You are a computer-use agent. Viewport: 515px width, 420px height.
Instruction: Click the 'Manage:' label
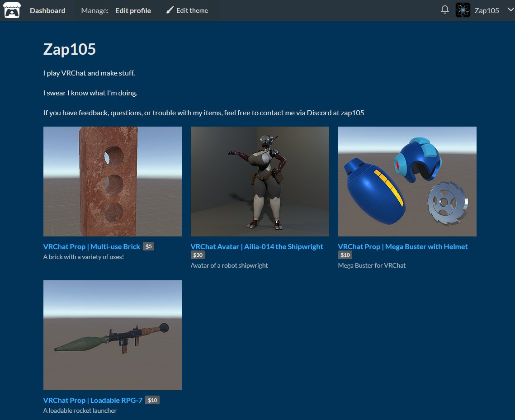point(94,10)
